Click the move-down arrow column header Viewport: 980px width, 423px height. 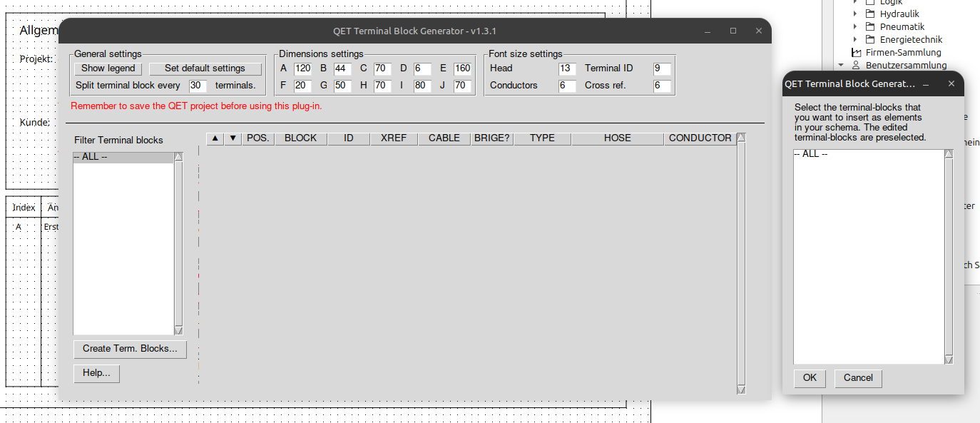point(233,138)
